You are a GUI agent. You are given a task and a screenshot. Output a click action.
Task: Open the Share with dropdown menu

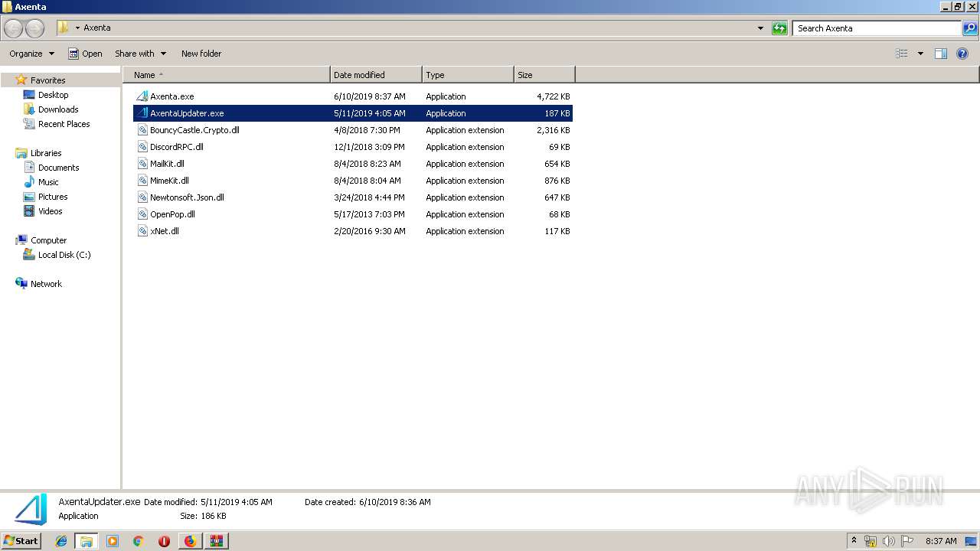(140, 54)
